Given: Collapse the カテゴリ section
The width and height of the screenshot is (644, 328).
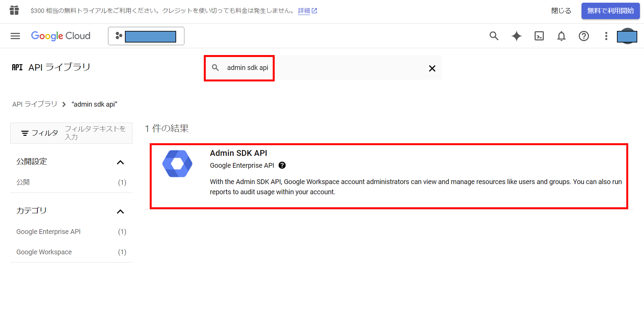Looking at the screenshot, I should (x=120, y=211).
